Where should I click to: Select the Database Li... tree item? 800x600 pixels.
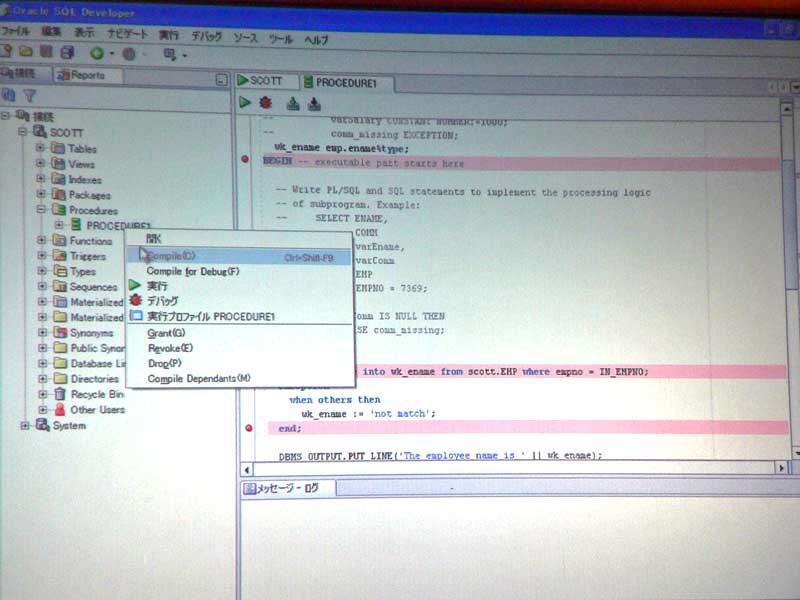point(98,363)
